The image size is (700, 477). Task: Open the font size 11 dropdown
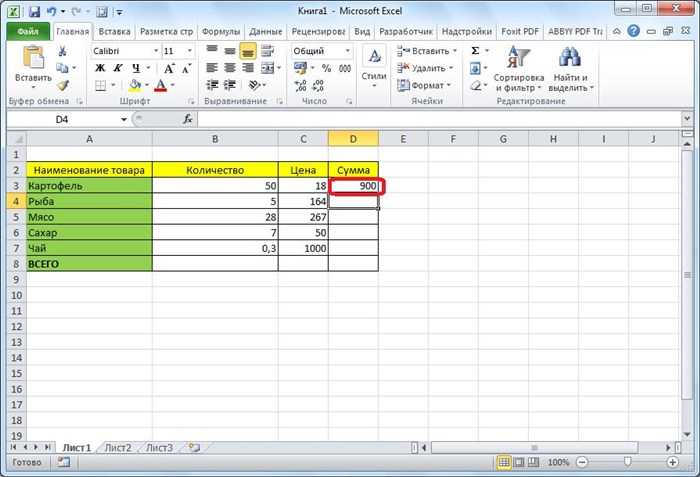pyautogui.click(x=190, y=51)
